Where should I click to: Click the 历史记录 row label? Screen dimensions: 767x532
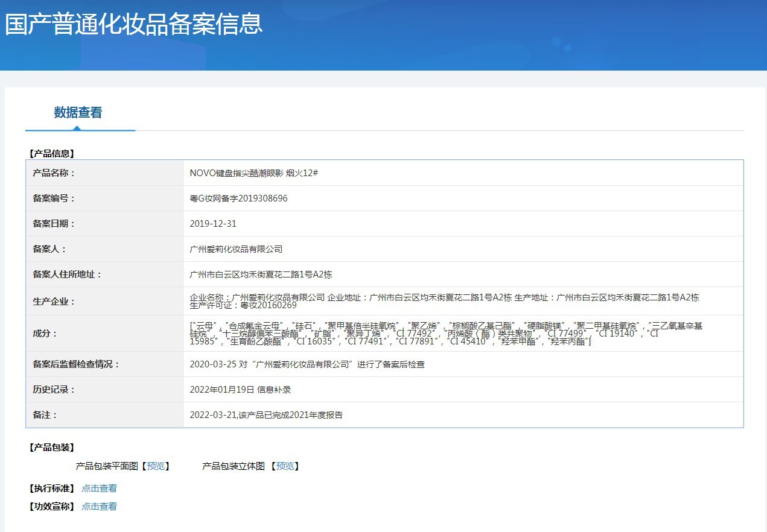(54, 390)
